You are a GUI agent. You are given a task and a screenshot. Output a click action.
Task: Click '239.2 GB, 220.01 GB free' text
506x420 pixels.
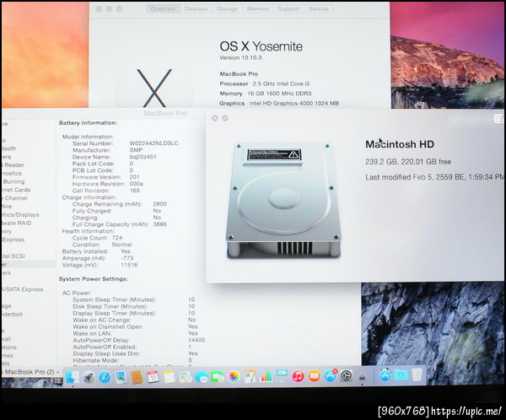click(408, 162)
